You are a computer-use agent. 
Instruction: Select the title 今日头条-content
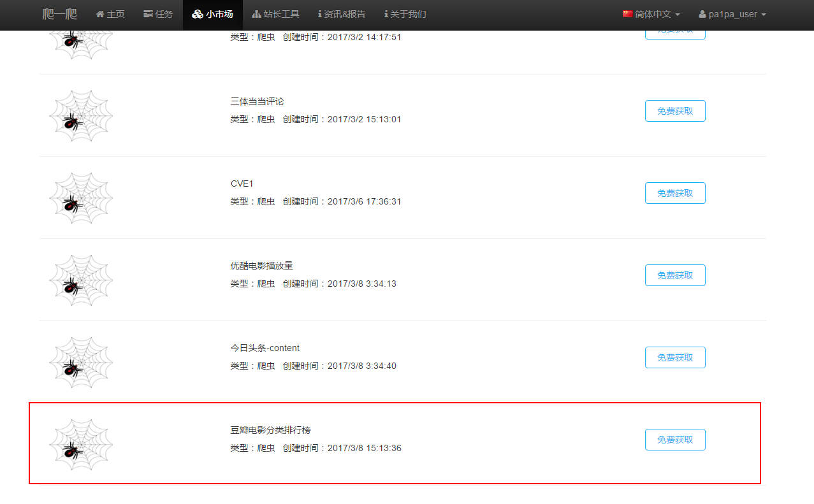point(265,348)
